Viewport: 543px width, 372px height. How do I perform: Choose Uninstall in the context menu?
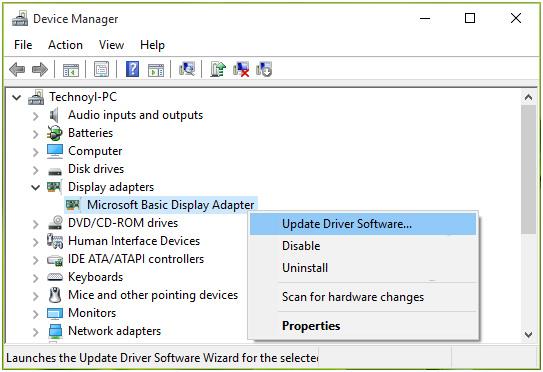(363, 268)
